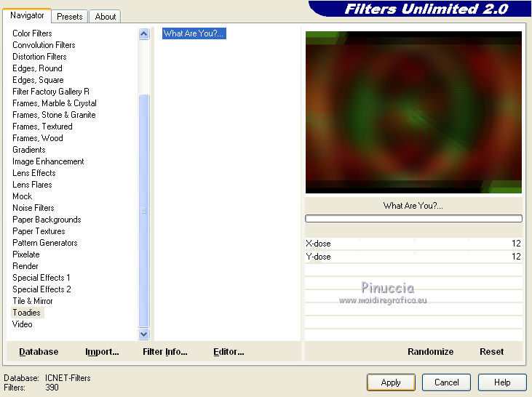532x397 pixels.
Task: Choose the Noise Filters category
Action: coord(33,208)
